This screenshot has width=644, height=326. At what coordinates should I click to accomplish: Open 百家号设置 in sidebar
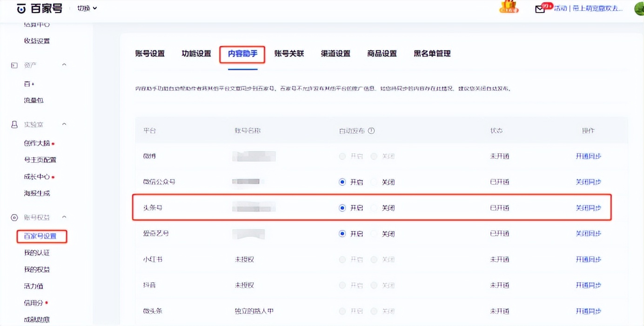[40, 236]
